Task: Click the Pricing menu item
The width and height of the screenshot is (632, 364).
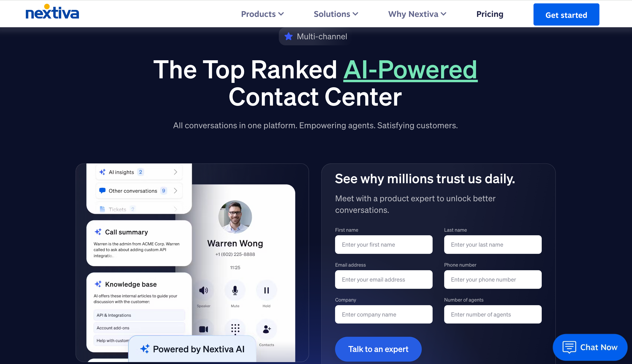Action: click(x=490, y=14)
